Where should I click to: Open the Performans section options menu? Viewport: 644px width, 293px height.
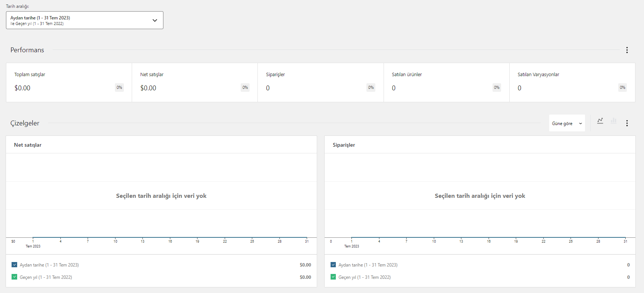coord(627,50)
